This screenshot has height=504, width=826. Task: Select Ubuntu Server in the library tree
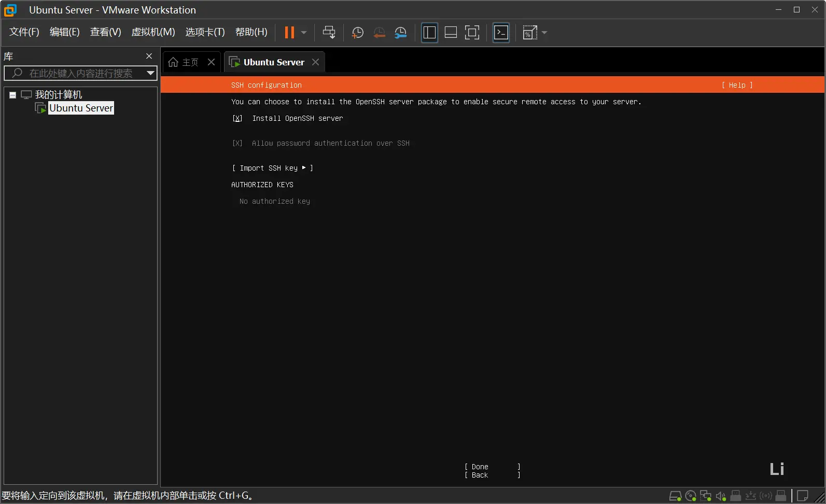click(x=81, y=108)
